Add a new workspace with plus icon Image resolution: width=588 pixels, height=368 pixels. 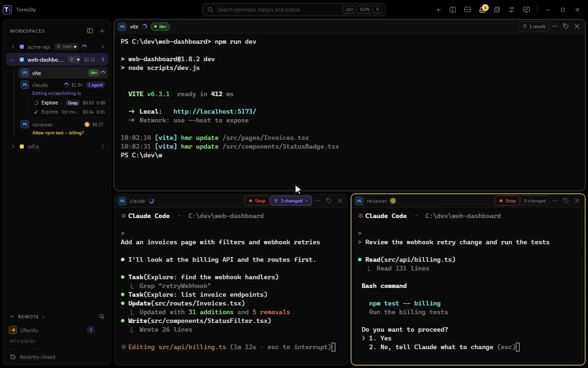tap(102, 31)
